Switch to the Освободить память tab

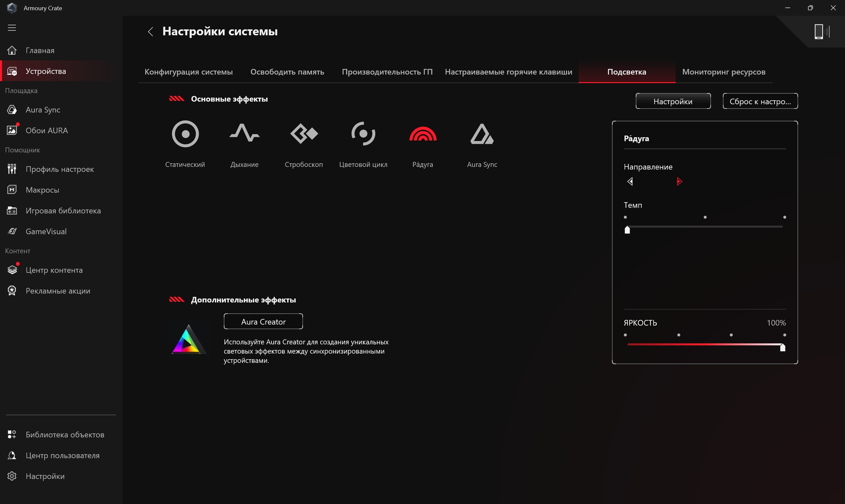[x=287, y=72]
